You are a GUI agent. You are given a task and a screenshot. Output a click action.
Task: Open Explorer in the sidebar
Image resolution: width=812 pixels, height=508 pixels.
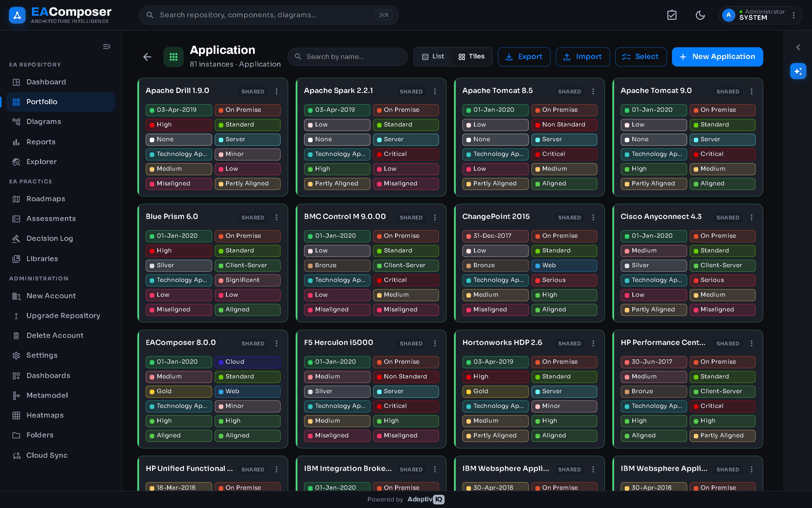[60, 162]
